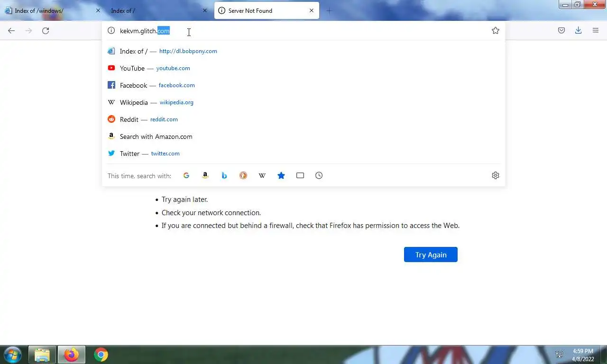Viewport: 607px width, 364px height.
Task: Search this time with Wikipedia
Action: click(262, 175)
